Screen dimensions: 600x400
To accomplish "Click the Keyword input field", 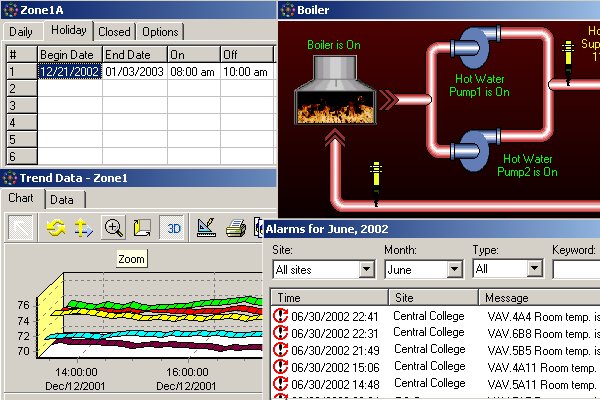I will 577,269.
